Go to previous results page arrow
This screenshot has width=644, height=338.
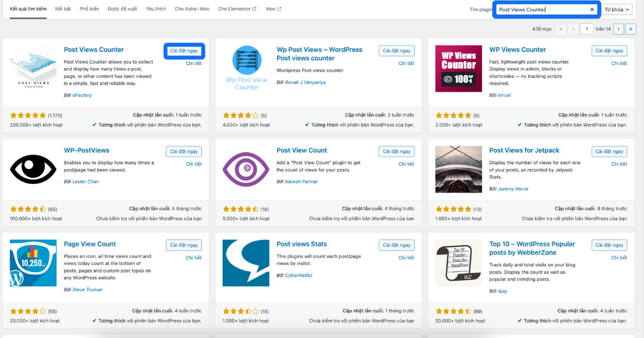tap(574, 29)
